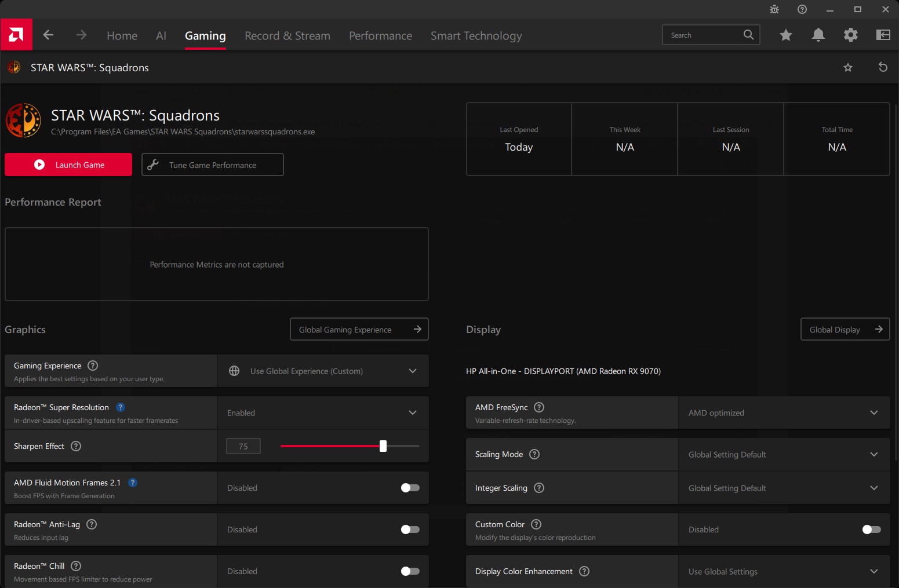Show help for Radeon Anti-Lag

pyautogui.click(x=92, y=524)
